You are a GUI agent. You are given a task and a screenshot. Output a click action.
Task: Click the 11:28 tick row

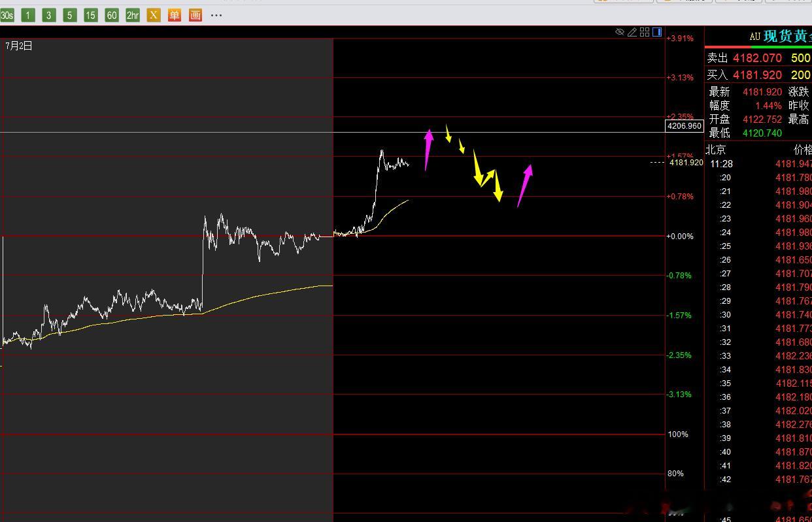758,164
